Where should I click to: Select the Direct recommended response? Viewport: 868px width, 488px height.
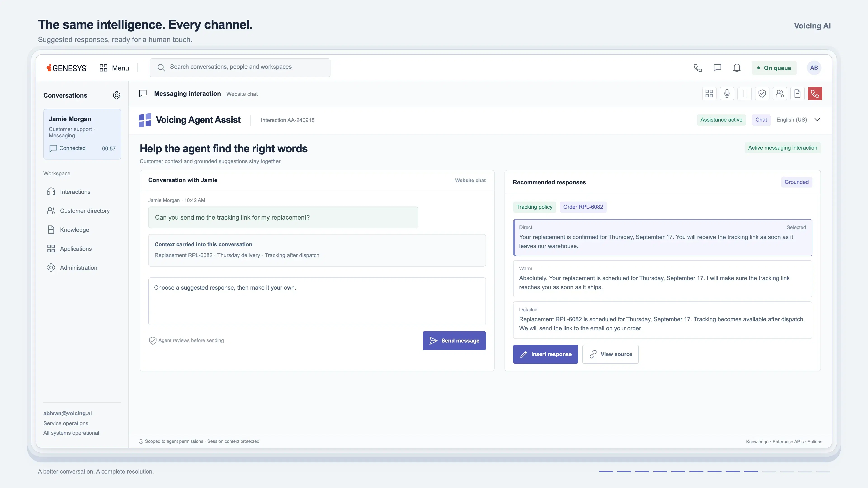(663, 238)
